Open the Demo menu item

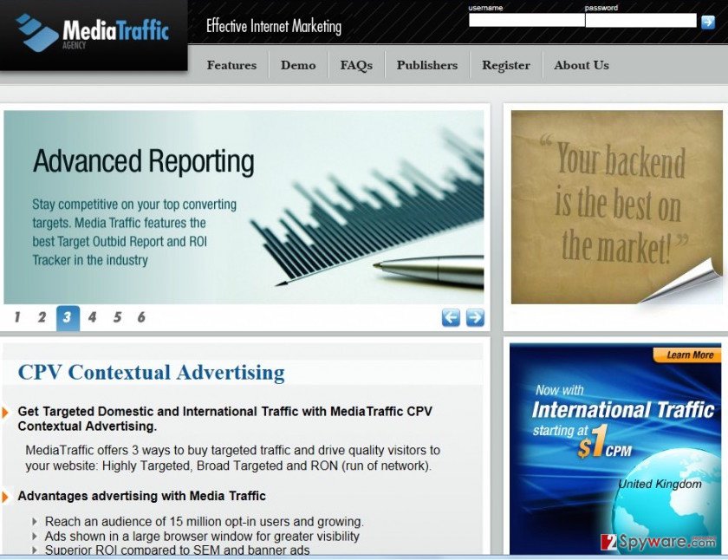[x=298, y=65]
